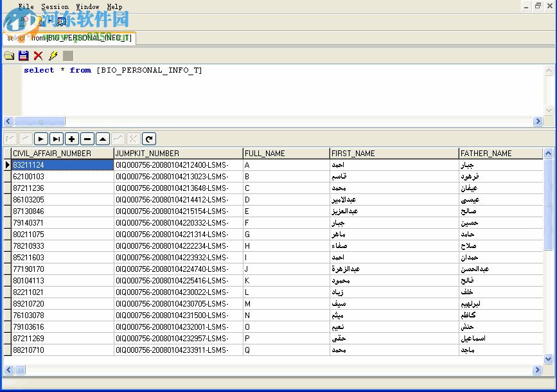Open the Session menu

point(55,6)
